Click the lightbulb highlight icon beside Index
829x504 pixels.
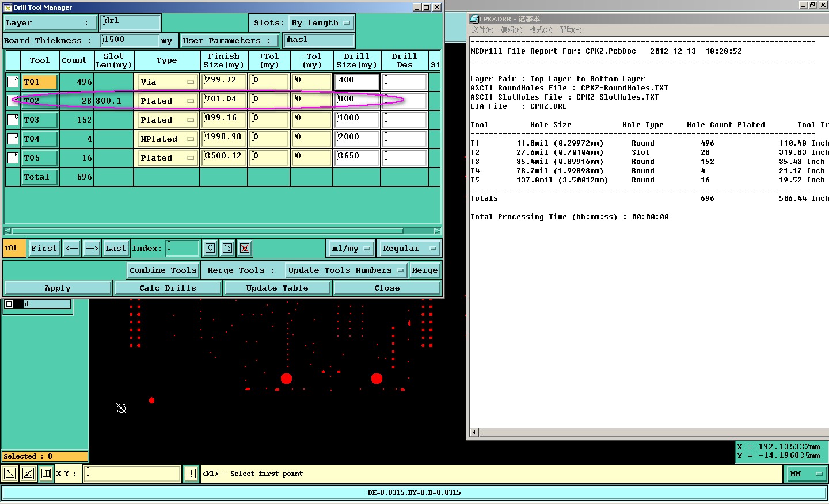210,248
